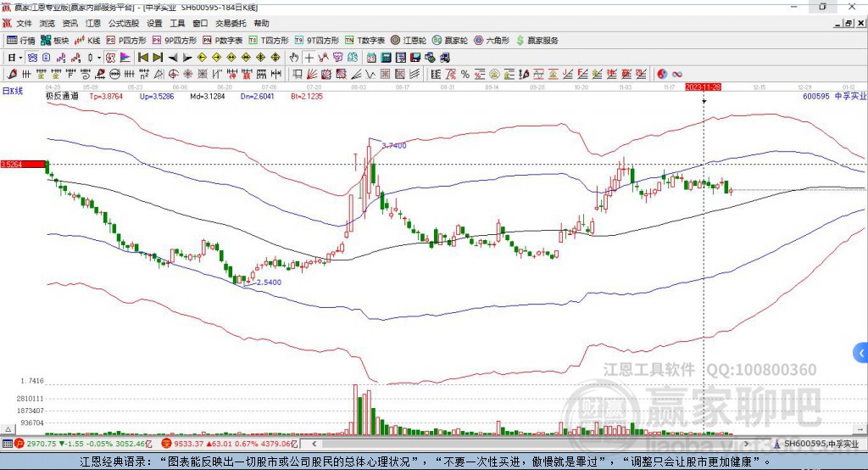Open the 六角形 hexagon tool
Image resolution: width=868 pixels, height=470 pixels.
click(492, 41)
